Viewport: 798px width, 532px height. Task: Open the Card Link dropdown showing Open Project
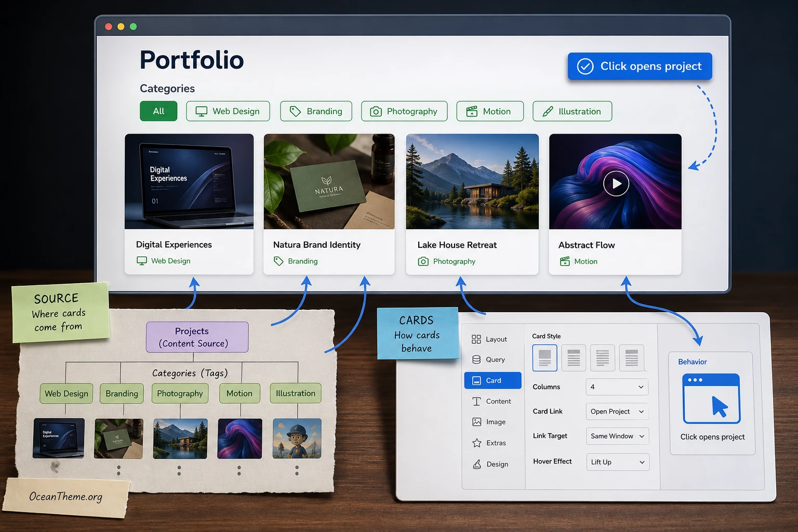617,411
